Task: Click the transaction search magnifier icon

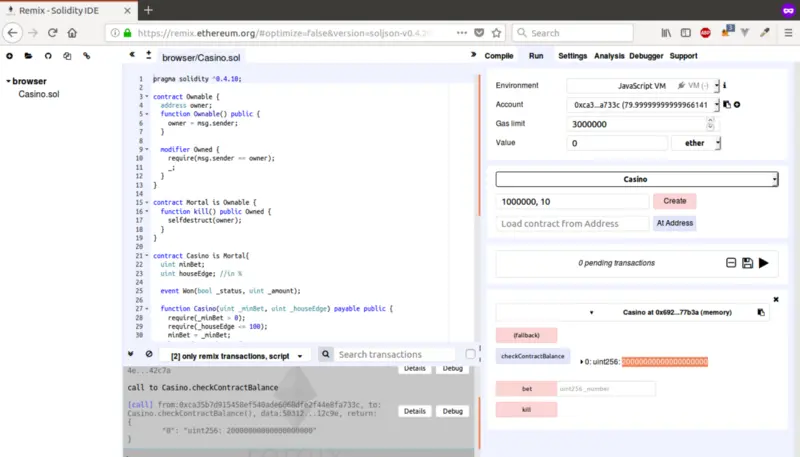Action: click(x=326, y=354)
